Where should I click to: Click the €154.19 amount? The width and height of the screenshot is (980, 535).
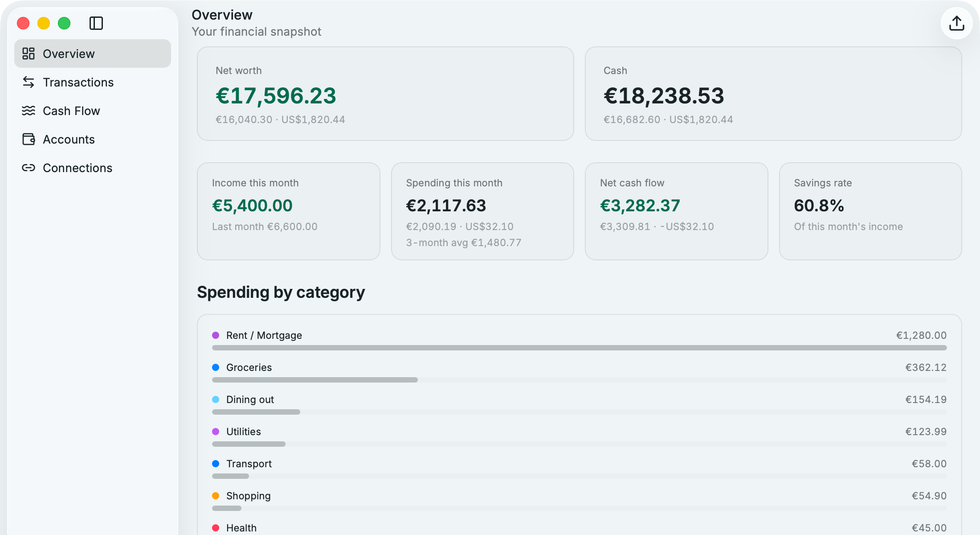coord(926,399)
